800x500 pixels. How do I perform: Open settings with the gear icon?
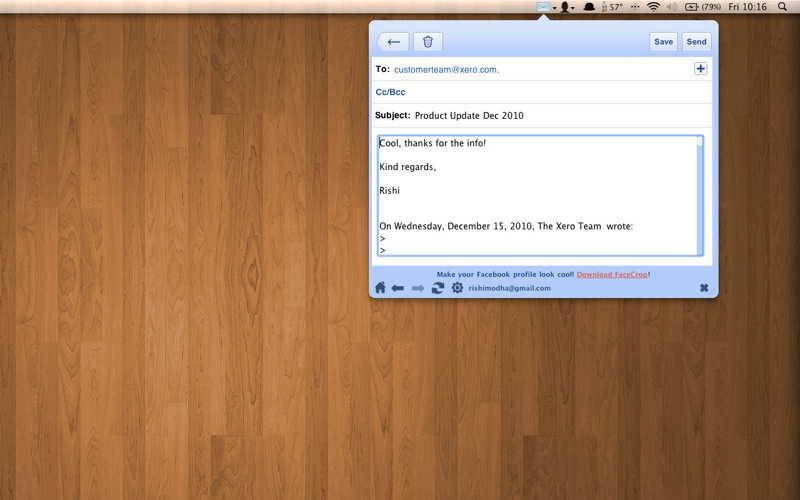click(x=457, y=288)
